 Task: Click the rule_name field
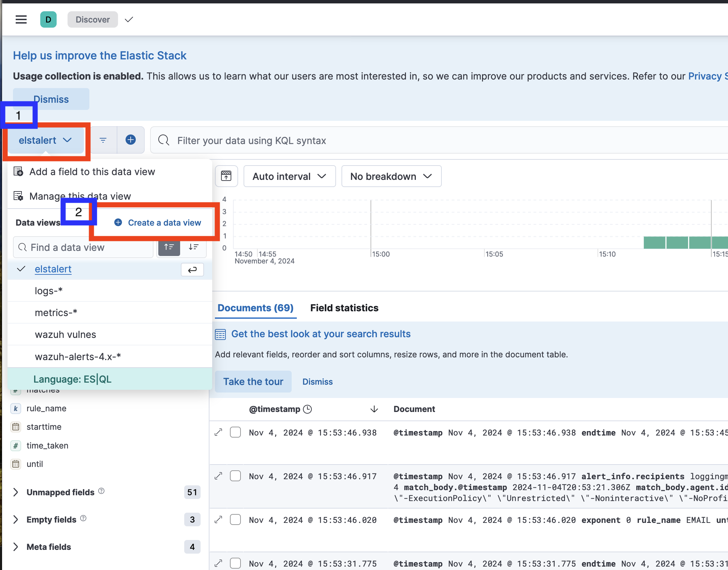tap(46, 408)
